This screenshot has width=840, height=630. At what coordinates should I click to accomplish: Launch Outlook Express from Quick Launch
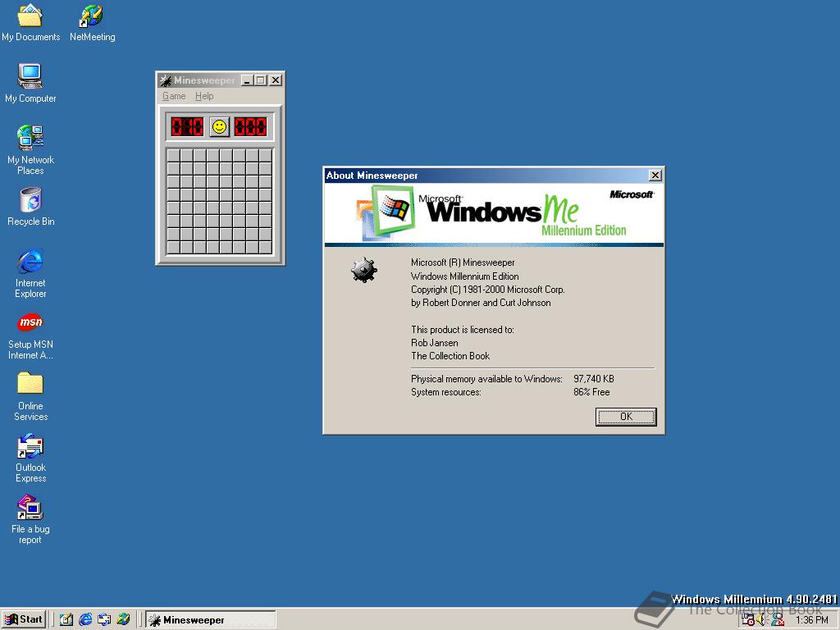click(x=104, y=620)
